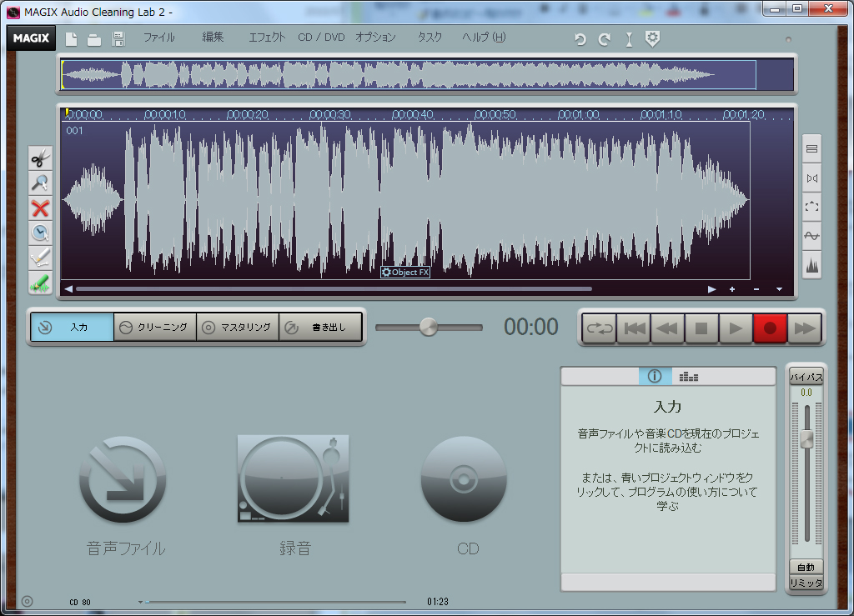Click the turntable 録音 icon
The image size is (854, 616).
click(293, 479)
